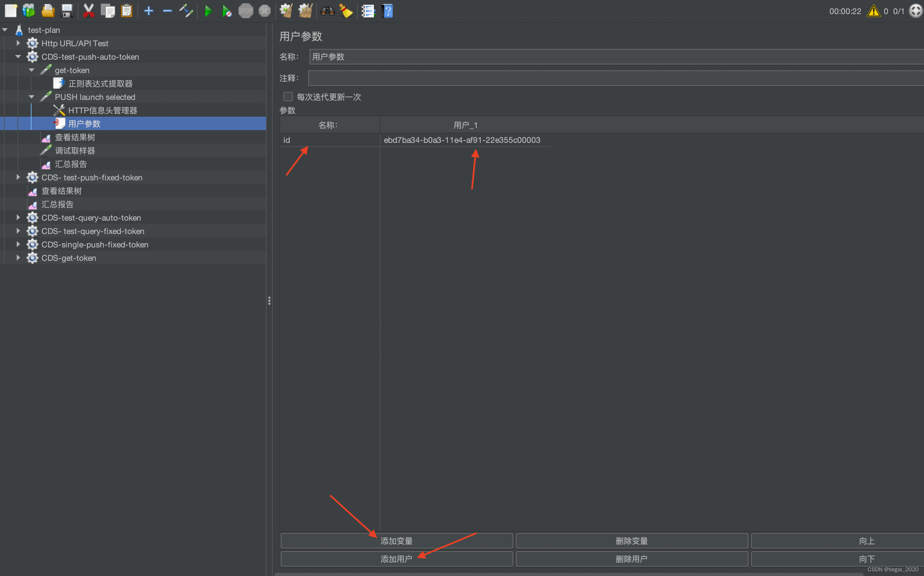Open the Function helper list icon

[x=368, y=11]
